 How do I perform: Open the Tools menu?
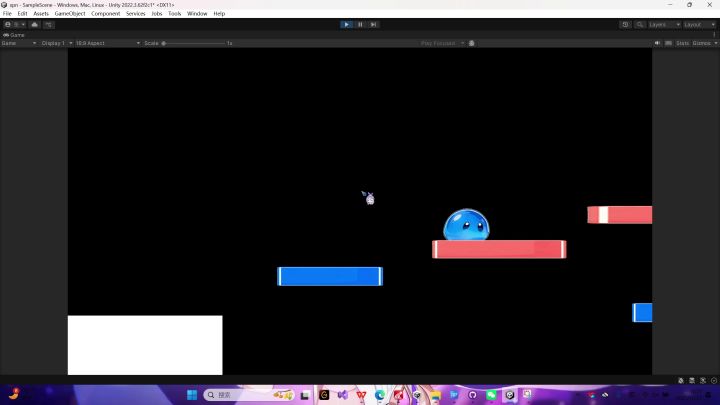pyautogui.click(x=174, y=14)
